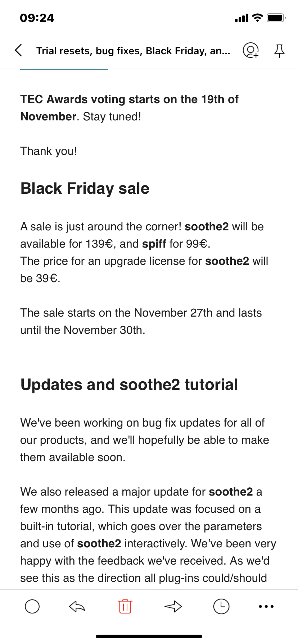Tap the add people icon
This screenshot has height=644, width=298.
click(x=250, y=50)
